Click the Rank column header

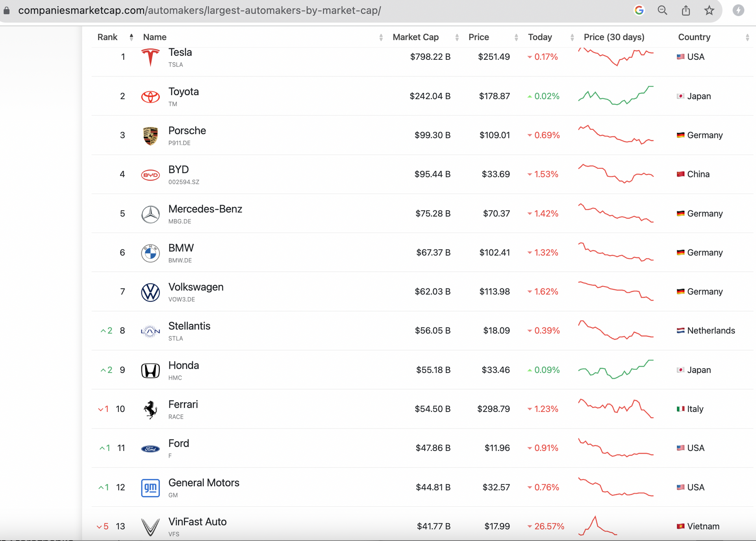pos(107,37)
